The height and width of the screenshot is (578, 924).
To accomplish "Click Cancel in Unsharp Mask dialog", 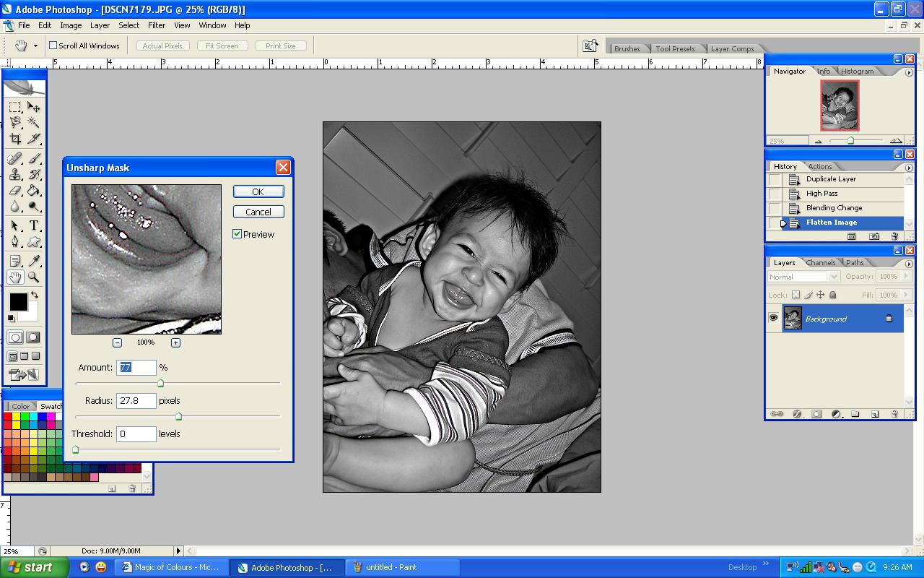I will [x=258, y=212].
